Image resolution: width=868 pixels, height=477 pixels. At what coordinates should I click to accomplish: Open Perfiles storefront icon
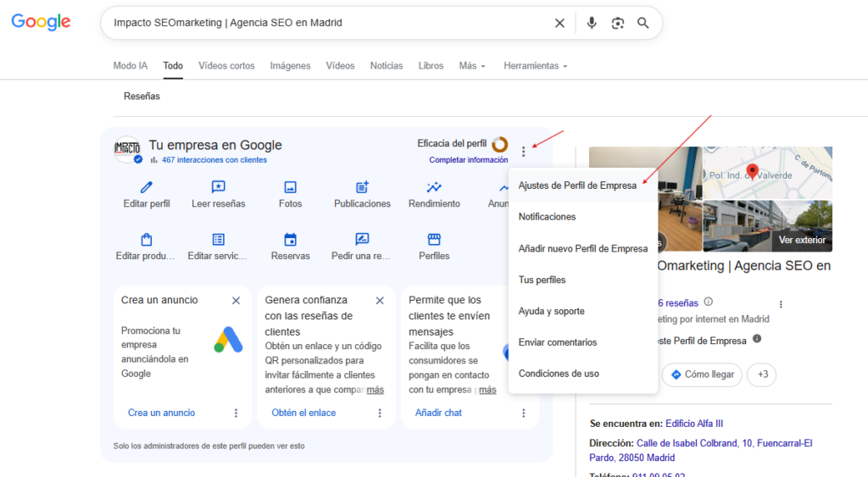tap(434, 240)
